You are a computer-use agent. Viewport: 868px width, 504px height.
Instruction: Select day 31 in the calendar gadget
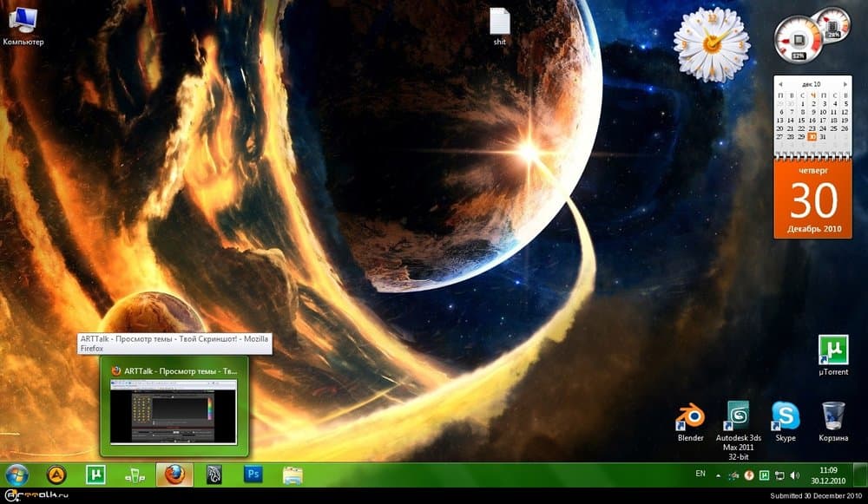point(824,136)
